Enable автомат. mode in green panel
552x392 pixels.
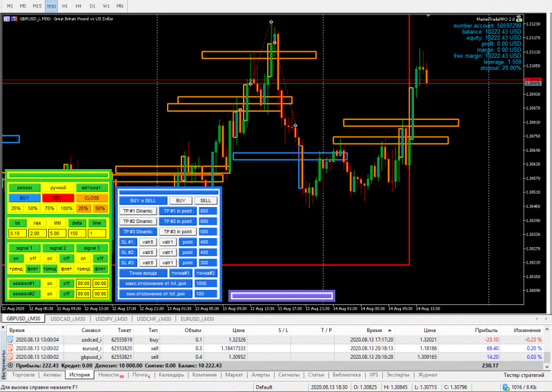click(x=92, y=188)
